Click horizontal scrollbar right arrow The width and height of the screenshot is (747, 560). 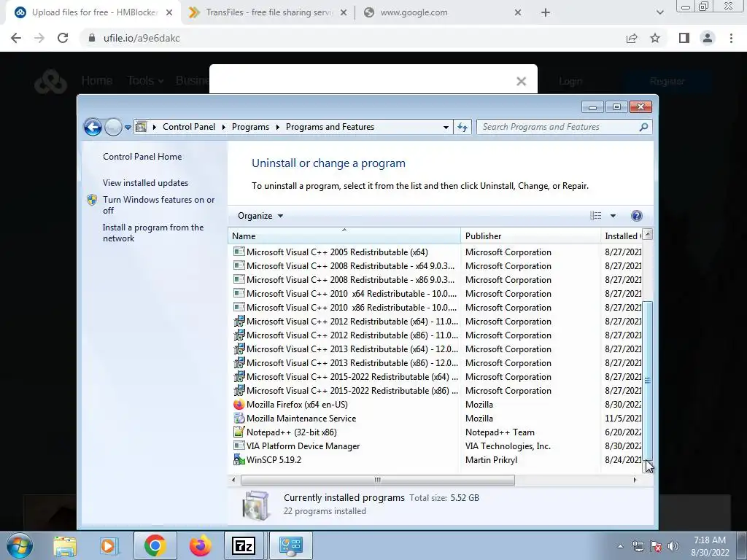tap(635, 480)
